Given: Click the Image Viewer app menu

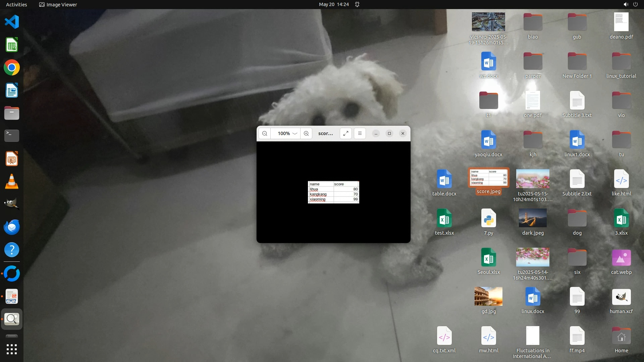Looking at the screenshot, I should pos(58,4).
